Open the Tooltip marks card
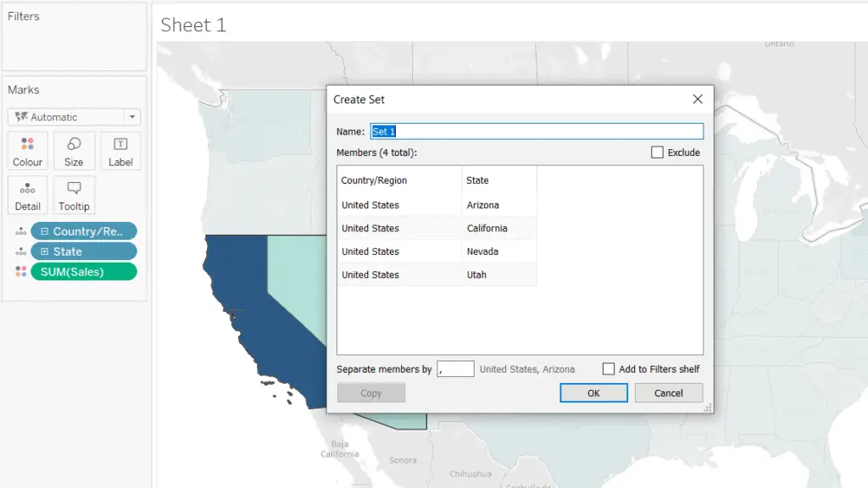This screenshot has width=868, height=488. tap(74, 196)
